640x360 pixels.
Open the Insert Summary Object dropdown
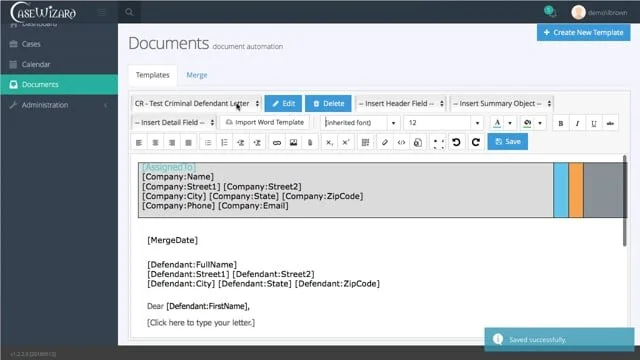502,104
